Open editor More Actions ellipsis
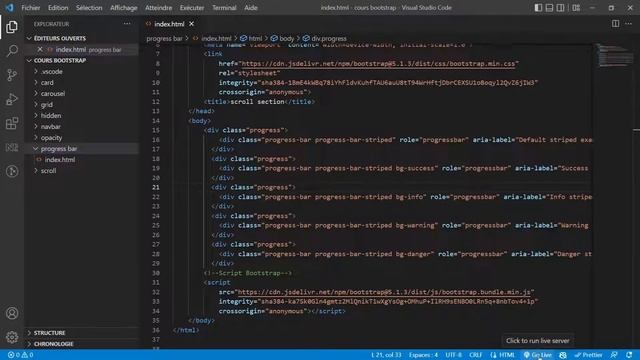 click(628, 24)
